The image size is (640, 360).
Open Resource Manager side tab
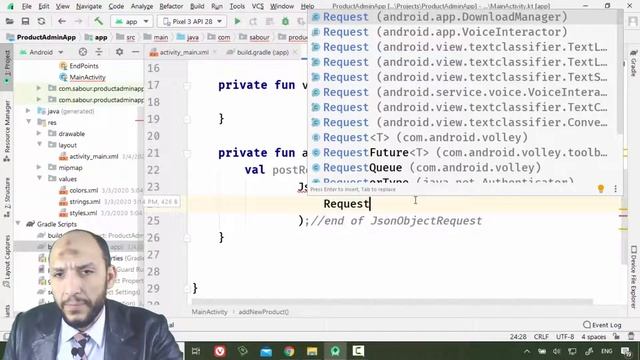pyautogui.click(x=7, y=131)
